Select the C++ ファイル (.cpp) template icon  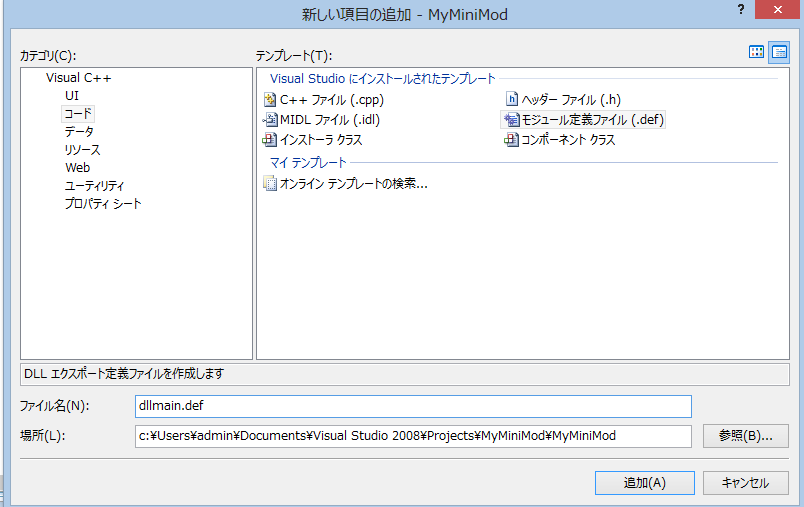click(269, 100)
